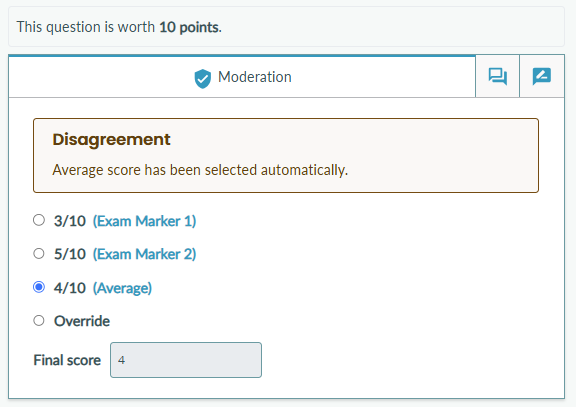Image resolution: width=576 pixels, height=407 pixels.
Task: Open the annotation pencil note icon tab
Action: pyautogui.click(x=542, y=76)
